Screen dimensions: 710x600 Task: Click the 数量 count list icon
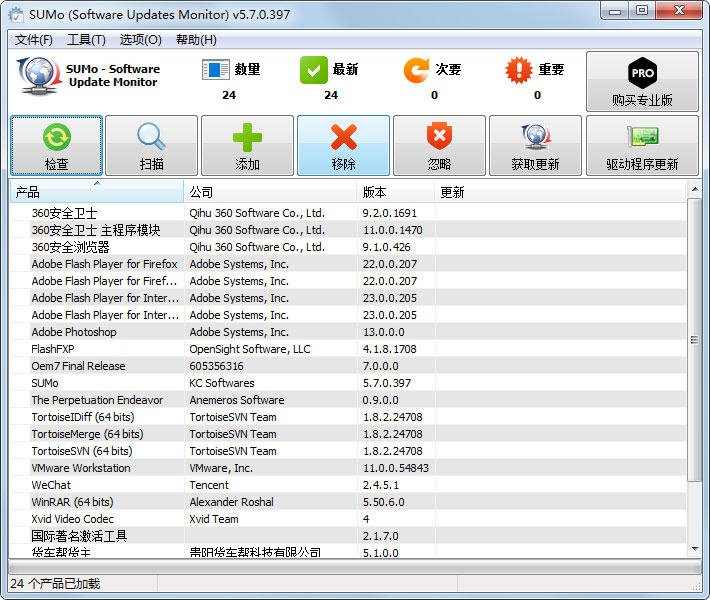click(216, 70)
